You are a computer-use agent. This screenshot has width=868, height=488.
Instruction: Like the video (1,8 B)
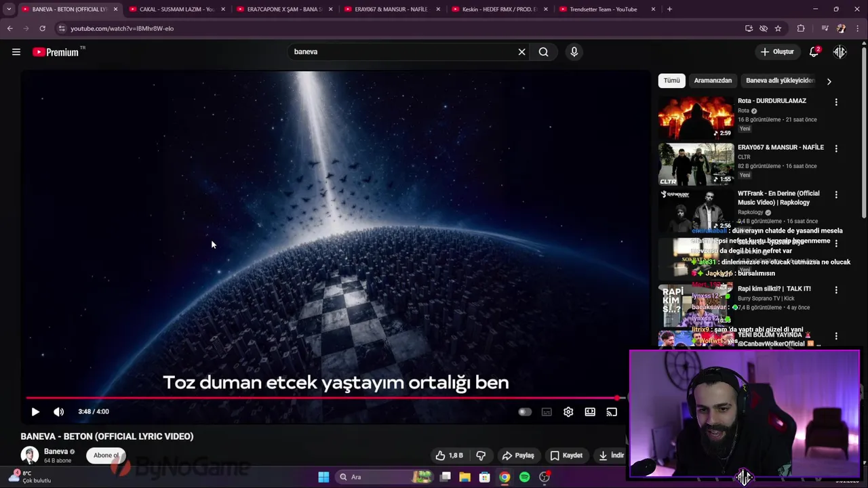pos(449,455)
